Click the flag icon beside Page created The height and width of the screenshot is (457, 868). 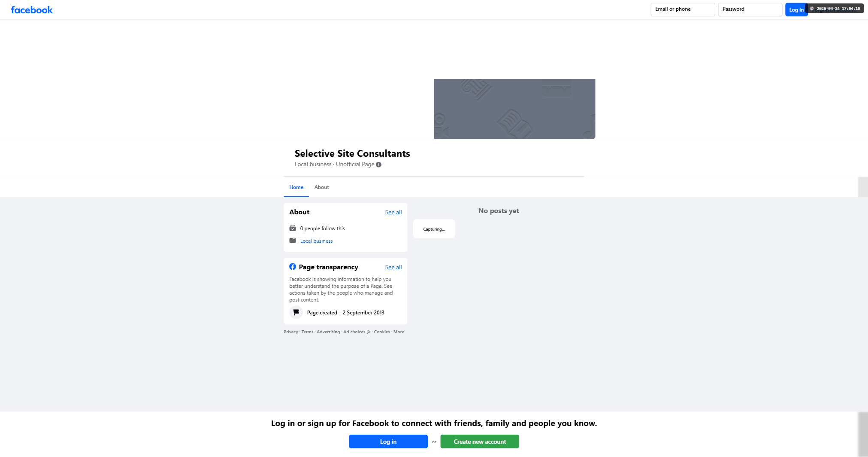click(x=296, y=312)
